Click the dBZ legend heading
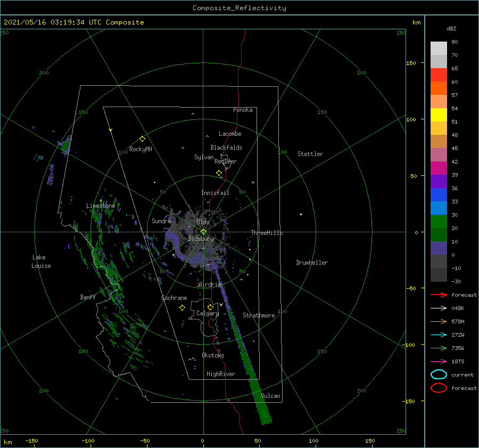Viewport: 479px width, 448px height. tap(451, 28)
